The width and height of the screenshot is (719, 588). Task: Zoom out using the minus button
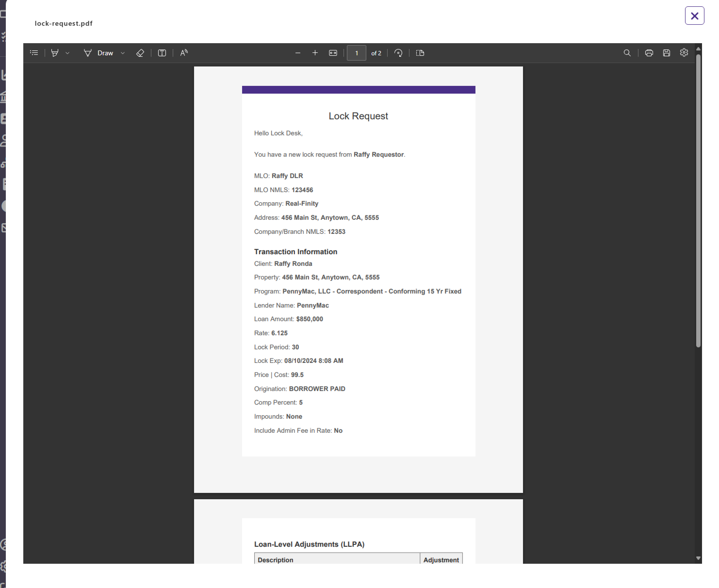pos(298,53)
